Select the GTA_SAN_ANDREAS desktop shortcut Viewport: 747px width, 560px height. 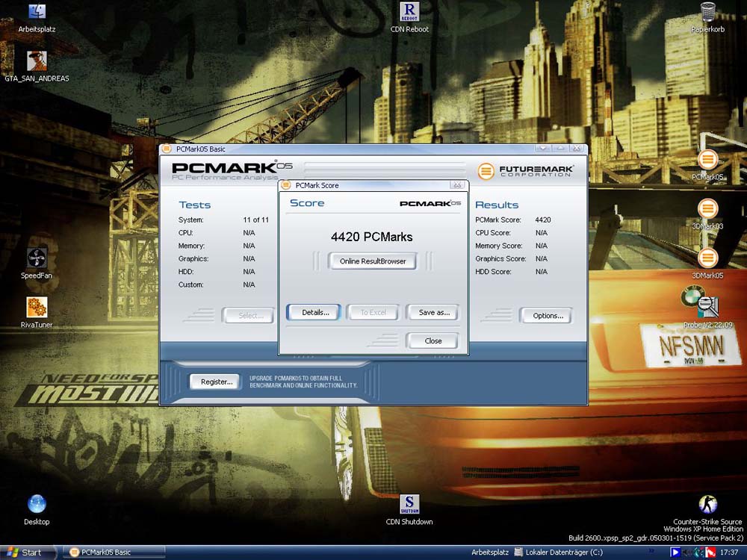37,66
